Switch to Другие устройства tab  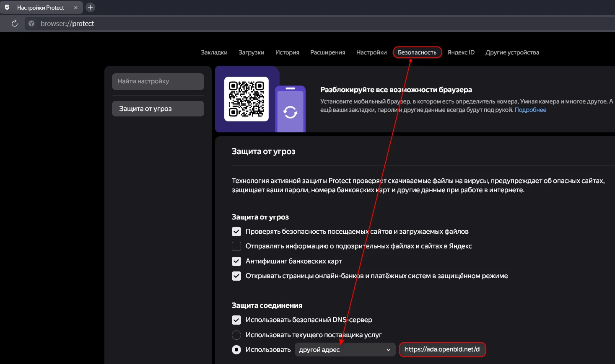tap(512, 52)
